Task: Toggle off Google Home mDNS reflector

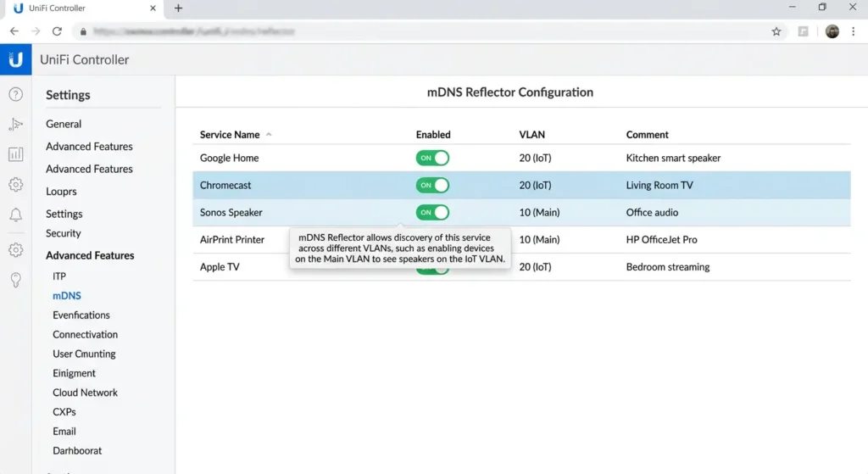Action: [x=432, y=158]
